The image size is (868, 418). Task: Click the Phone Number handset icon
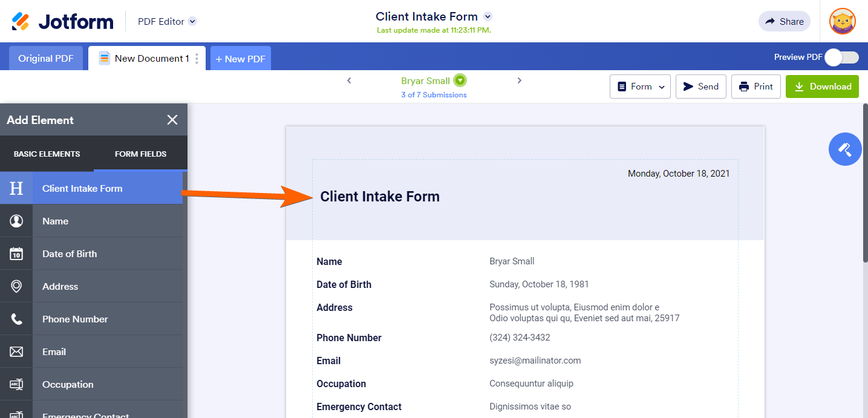(16, 319)
